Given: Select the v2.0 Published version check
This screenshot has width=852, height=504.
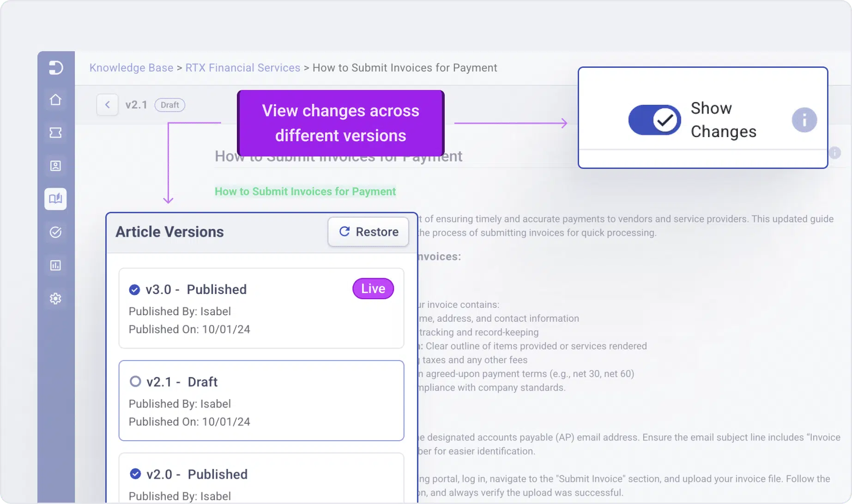Looking at the screenshot, I should pos(135,474).
